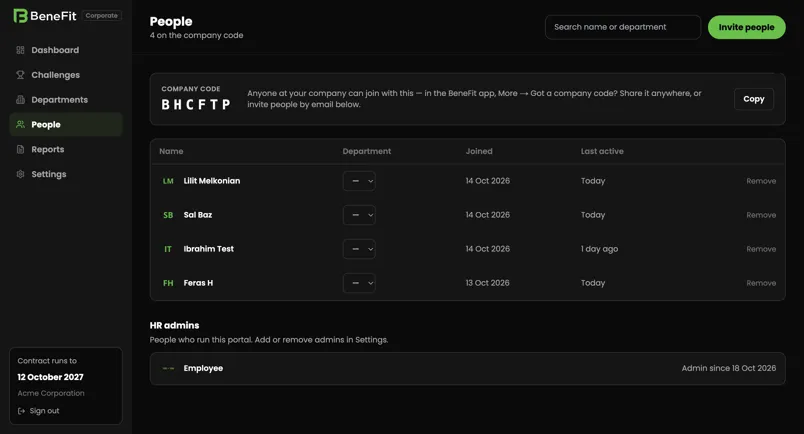Focus the Search name or department field
This screenshot has height=434, width=804.
click(x=622, y=27)
